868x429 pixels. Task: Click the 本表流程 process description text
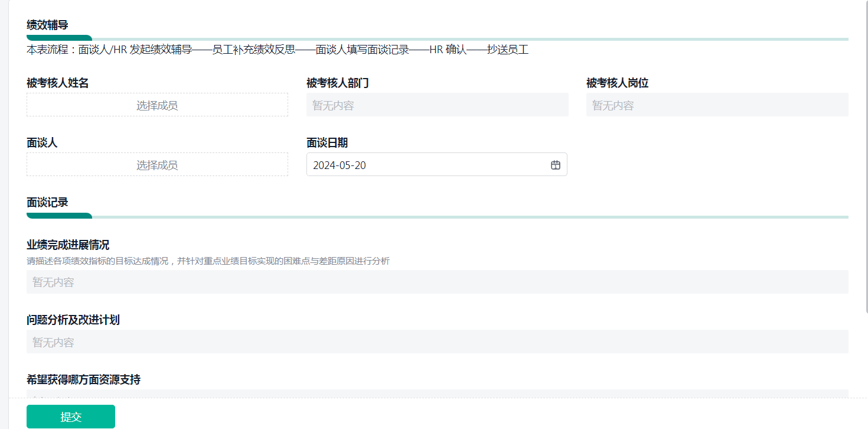coord(277,50)
